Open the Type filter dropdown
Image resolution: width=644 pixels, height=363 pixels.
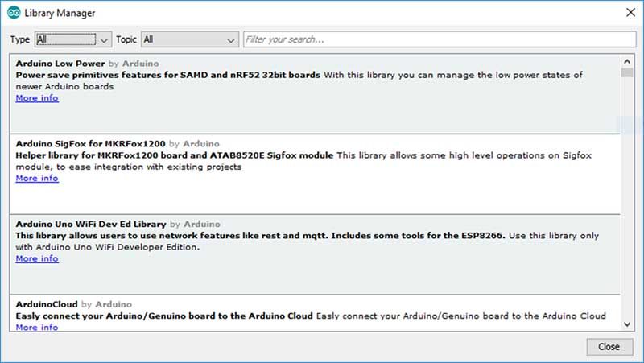point(73,39)
